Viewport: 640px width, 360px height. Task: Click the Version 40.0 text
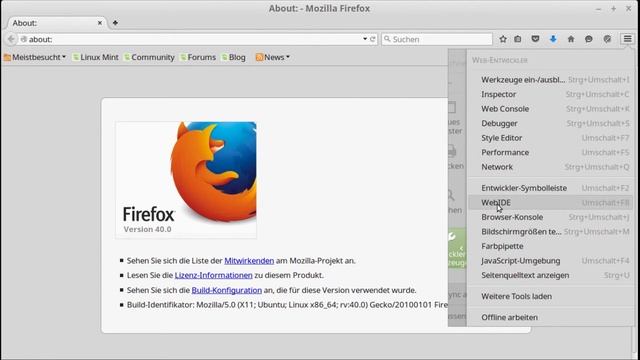[x=147, y=229]
